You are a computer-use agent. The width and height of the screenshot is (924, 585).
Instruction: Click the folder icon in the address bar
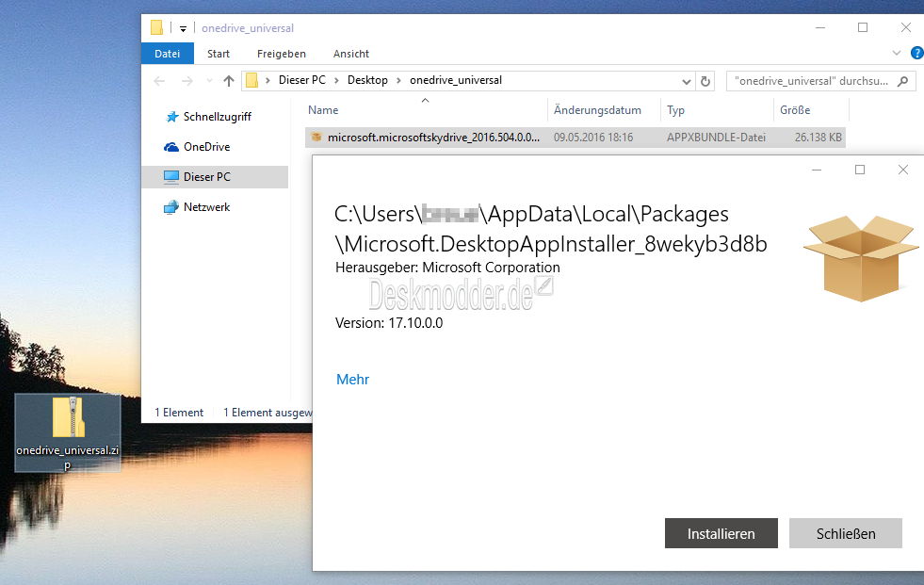[x=251, y=80]
